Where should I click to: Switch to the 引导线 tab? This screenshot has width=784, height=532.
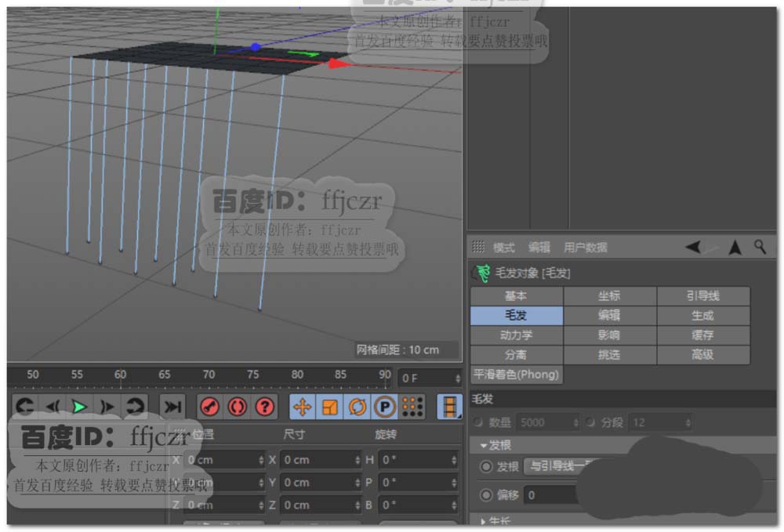[703, 295]
